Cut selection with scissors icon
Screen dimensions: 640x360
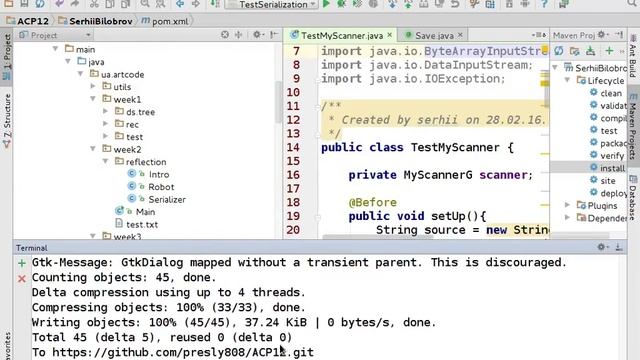(94, 4)
